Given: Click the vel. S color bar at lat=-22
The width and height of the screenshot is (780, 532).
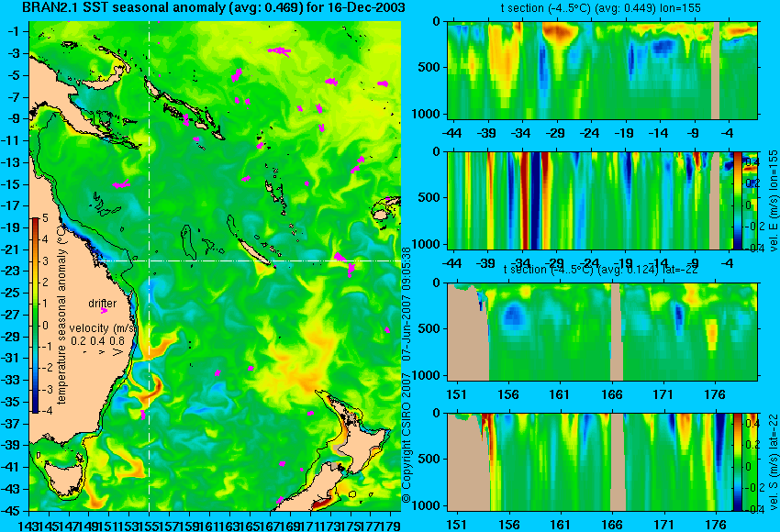Looking at the screenshot, I should (737, 462).
